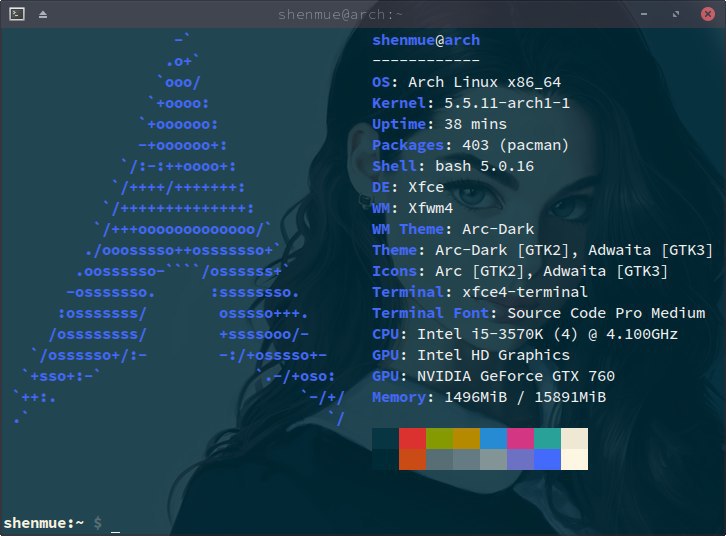
Task: Click the WM Xfwm4 line
Action: coord(413,208)
